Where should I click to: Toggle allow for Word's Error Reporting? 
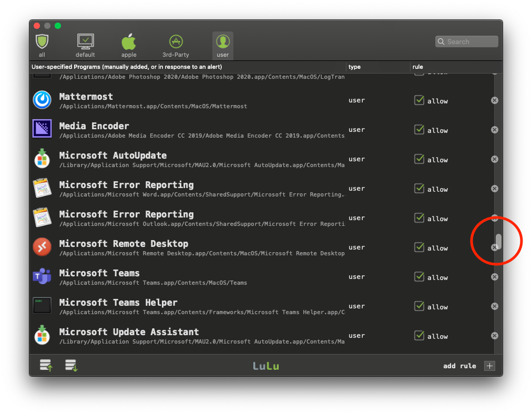pos(420,189)
